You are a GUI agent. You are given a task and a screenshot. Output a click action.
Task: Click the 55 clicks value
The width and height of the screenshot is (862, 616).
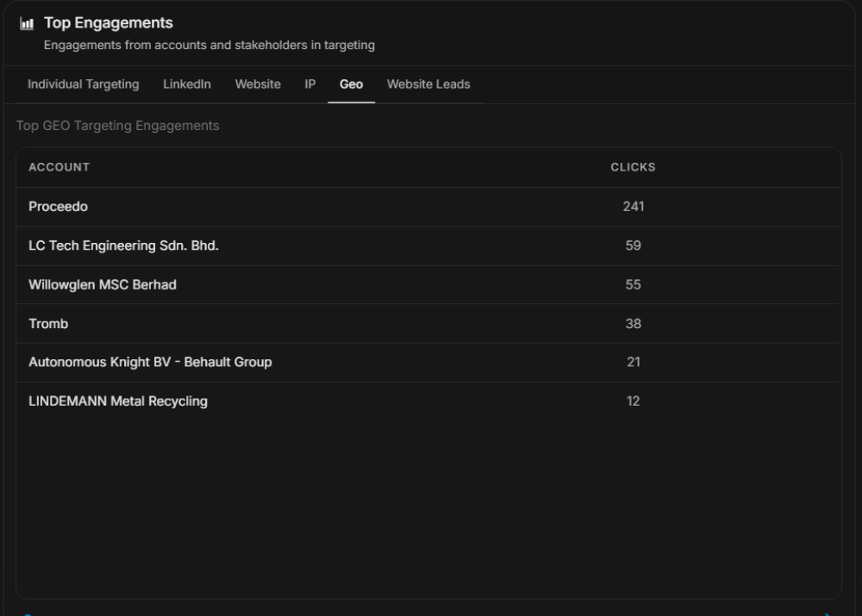click(x=634, y=284)
